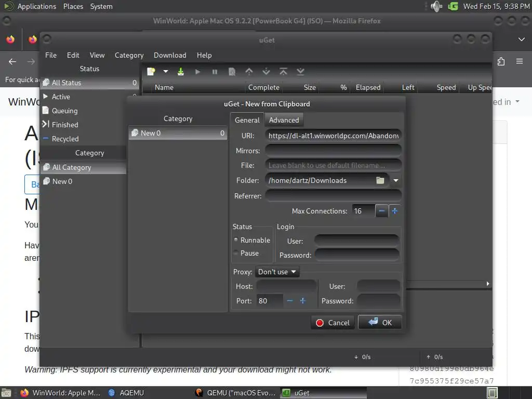Click the green save-all-settings toolbar icon

181,72
